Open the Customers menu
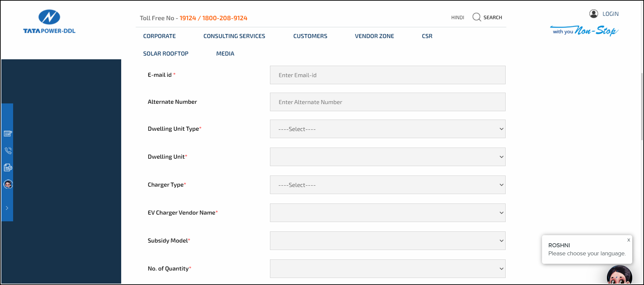Screen dimensions: 644x285 pyautogui.click(x=310, y=36)
